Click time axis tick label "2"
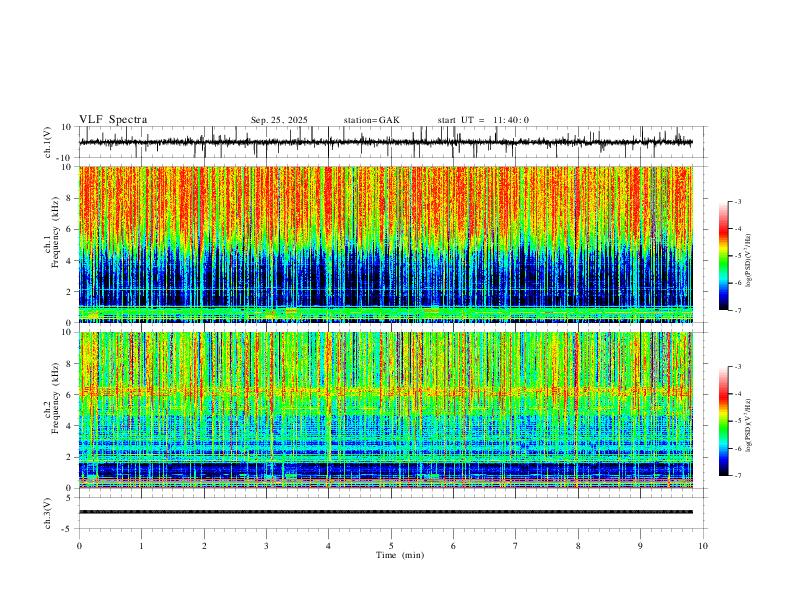Image resolution: width=792 pixels, height=612 pixels. [204, 546]
